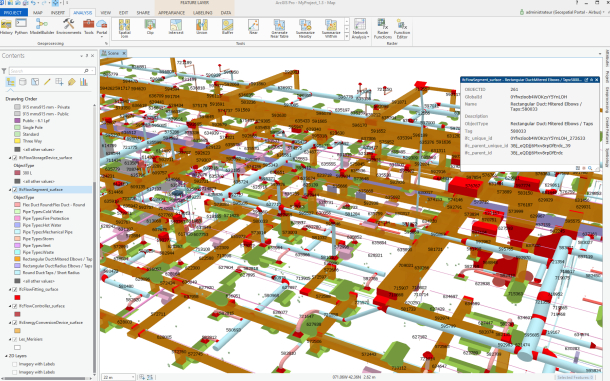Run the Summarize Nearby tool

pyautogui.click(x=305, y=28)
